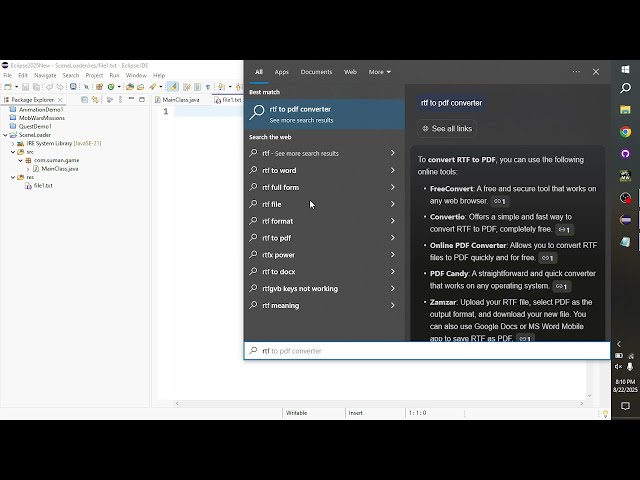Open the Windows Start button
Screen dimensions: 640x480
coord(625,69)
